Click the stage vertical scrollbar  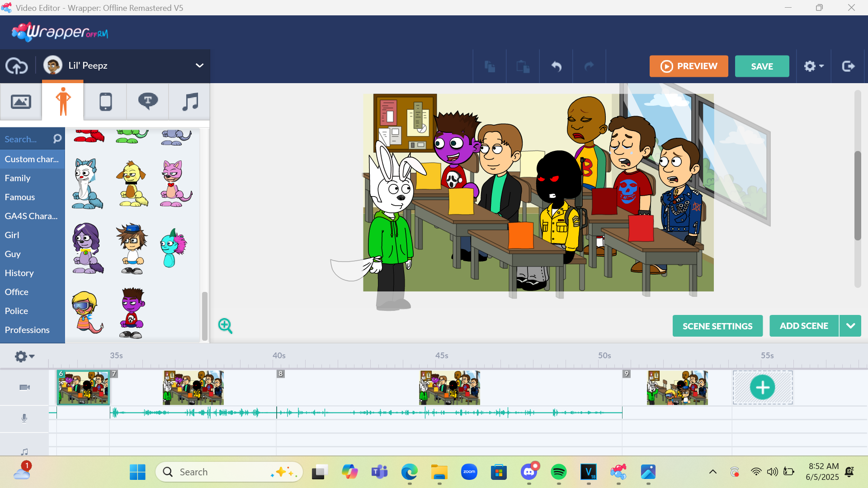click(x=858, y=195)
